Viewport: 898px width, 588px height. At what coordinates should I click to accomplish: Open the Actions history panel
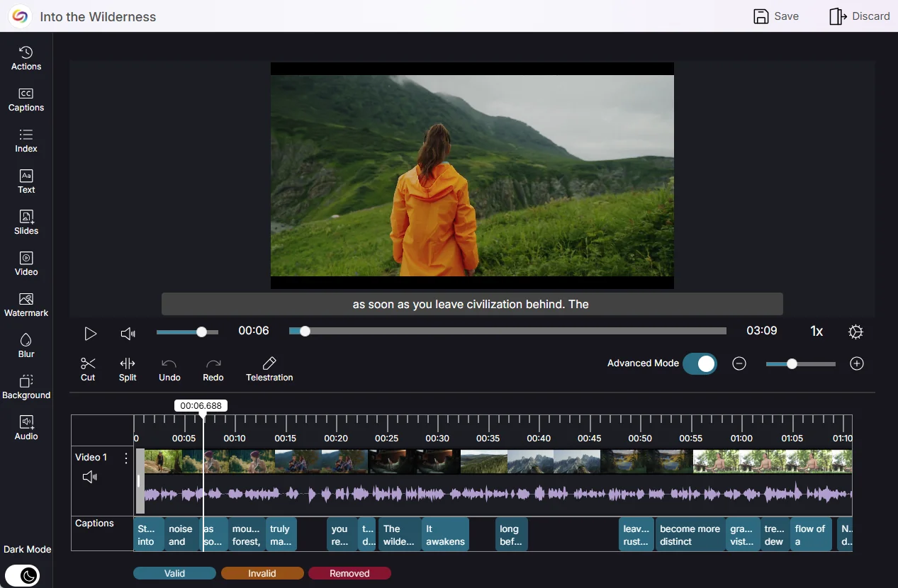tap(26, 58)
